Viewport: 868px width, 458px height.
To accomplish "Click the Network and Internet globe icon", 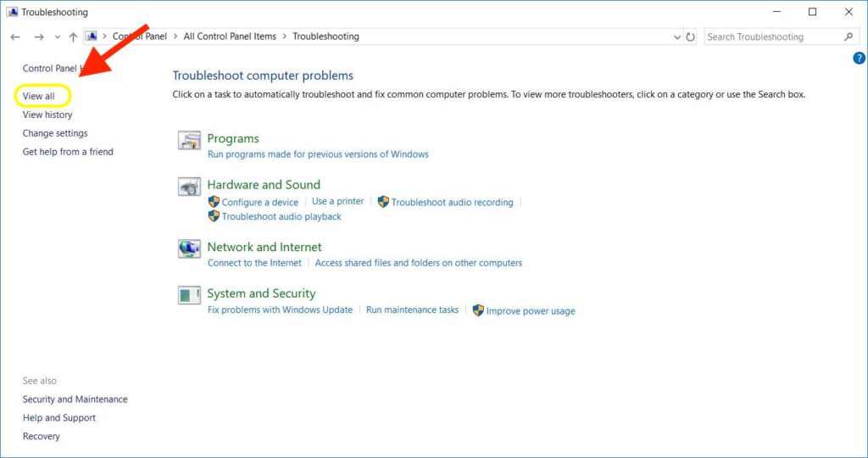I will (189, 249).
